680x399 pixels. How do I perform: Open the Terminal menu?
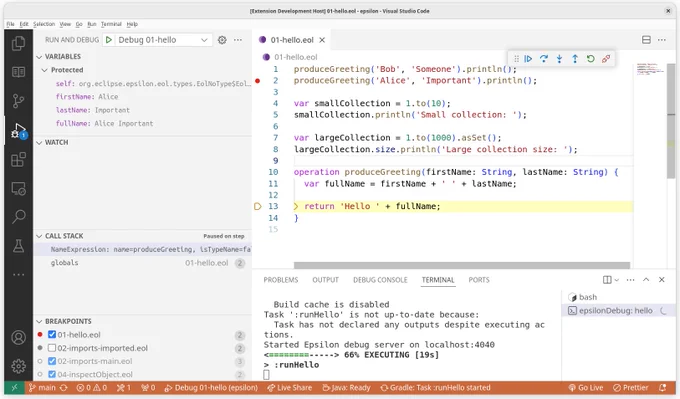(111, 24)
